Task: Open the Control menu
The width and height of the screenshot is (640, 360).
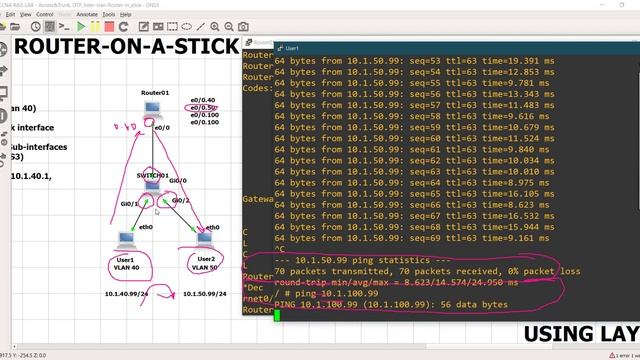Action: pyautogui.click(x=44, y=14)
